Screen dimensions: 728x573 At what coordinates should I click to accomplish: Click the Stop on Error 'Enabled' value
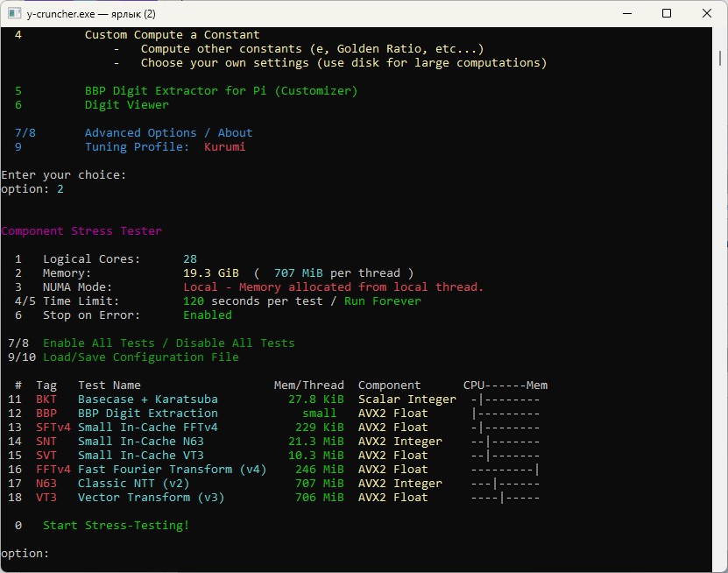coord(208,315)
